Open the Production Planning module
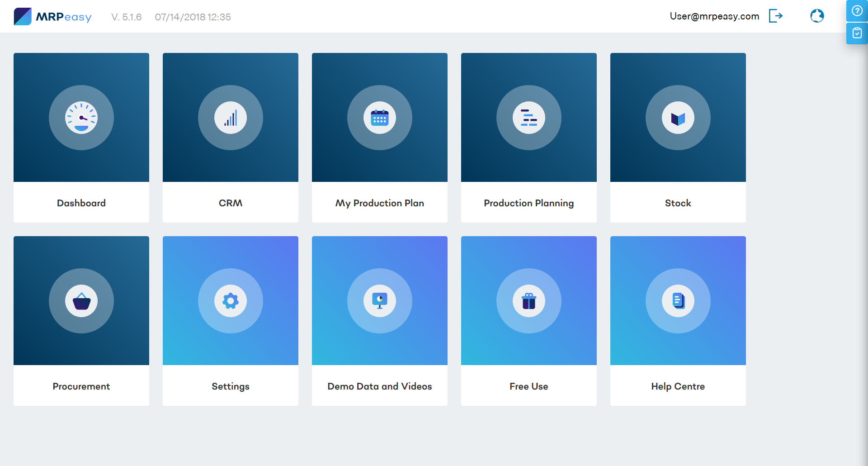 coord(528,203)
